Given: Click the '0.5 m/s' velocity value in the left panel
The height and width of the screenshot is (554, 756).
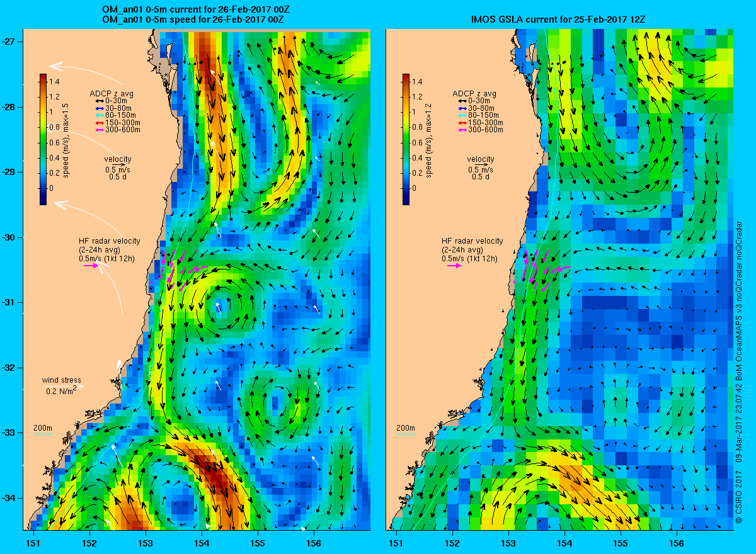Looking at the screenshot, I should click(x=118, y=170).
